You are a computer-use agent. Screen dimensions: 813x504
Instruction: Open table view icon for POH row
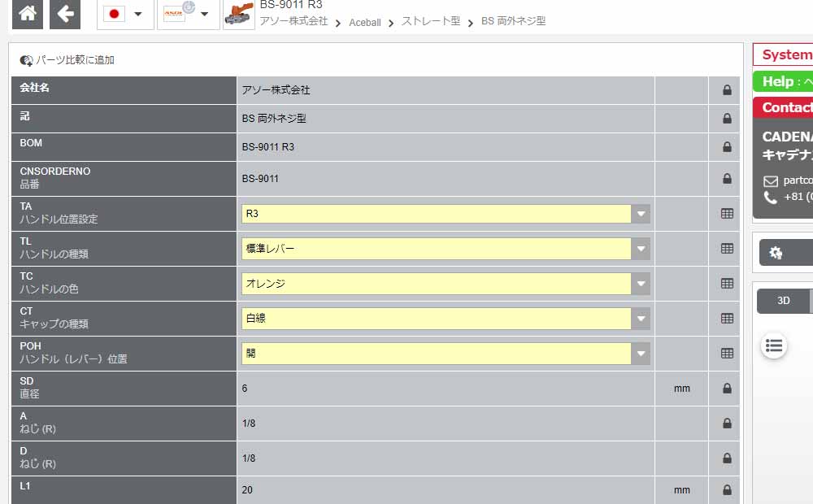(727, 354)
